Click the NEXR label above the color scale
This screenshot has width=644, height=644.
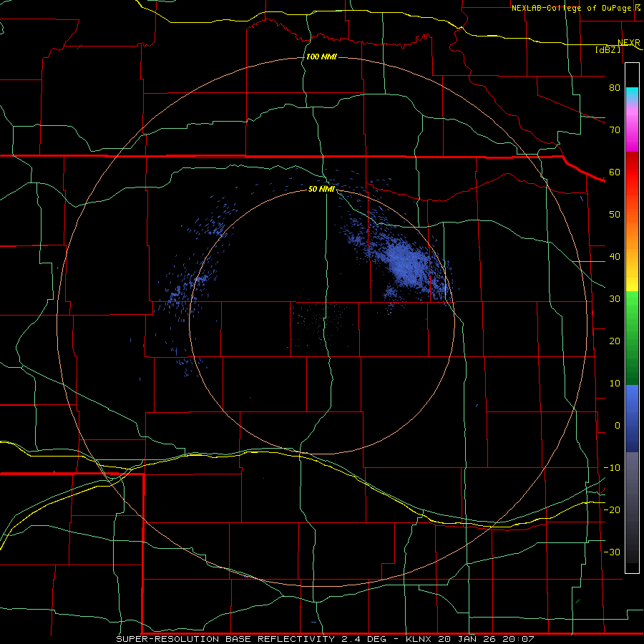click(629, 43)
